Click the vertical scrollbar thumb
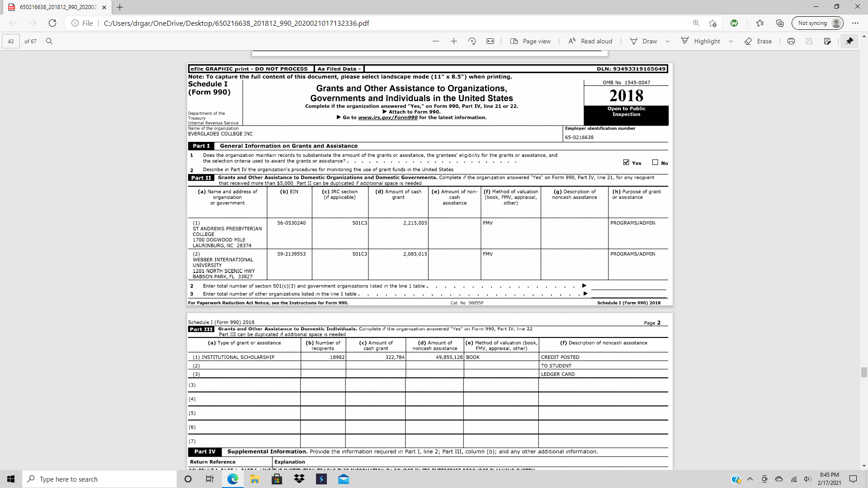The image size is (868, 488). coord(864,372)
